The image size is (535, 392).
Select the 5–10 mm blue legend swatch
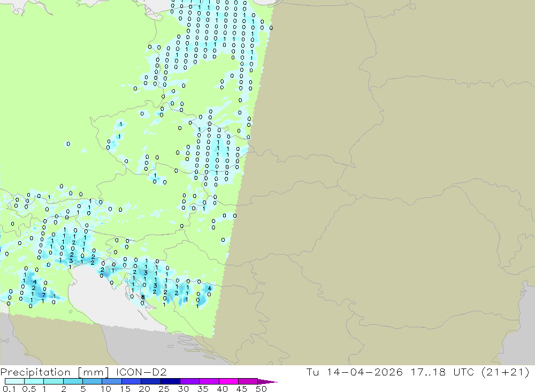(93, 381)
